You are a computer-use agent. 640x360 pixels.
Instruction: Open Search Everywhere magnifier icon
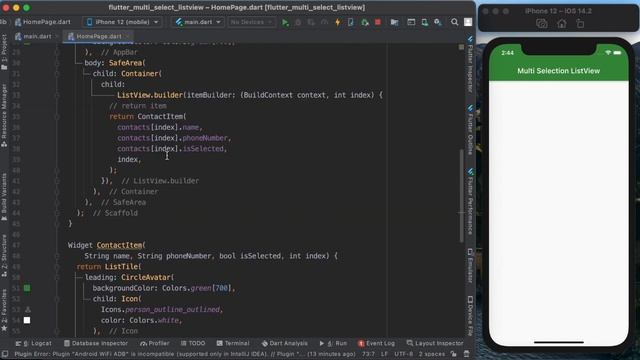coord(454,22)
